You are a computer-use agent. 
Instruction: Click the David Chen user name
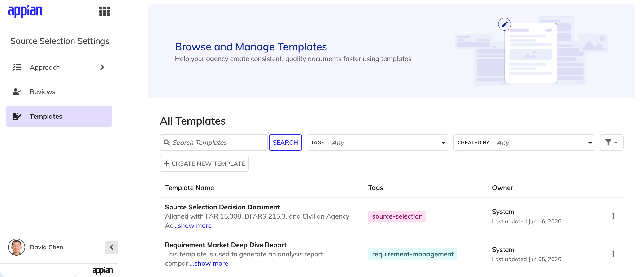(46, 247)
